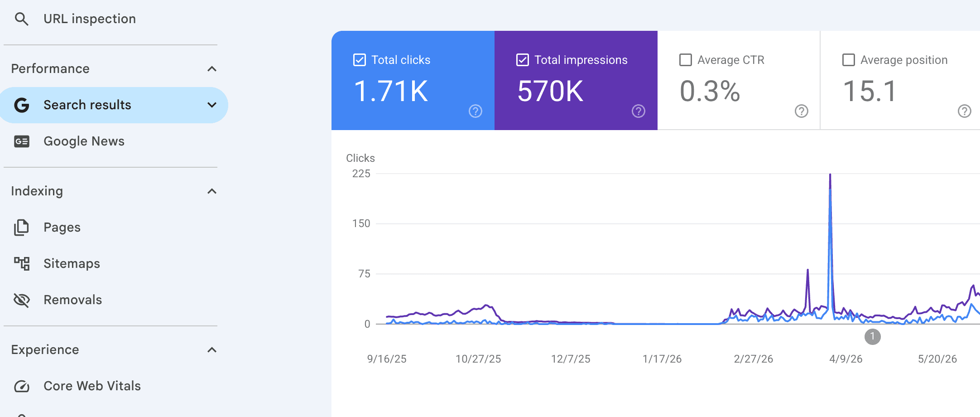
Task: Click the 570K impressions value
Action: (550, 91)
